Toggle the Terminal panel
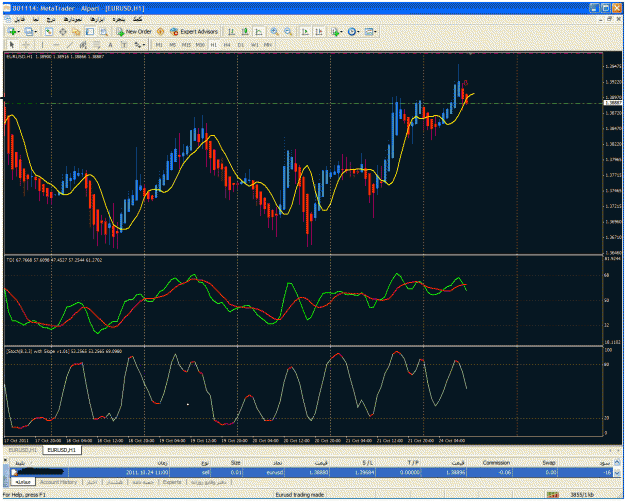 point(90,31)
